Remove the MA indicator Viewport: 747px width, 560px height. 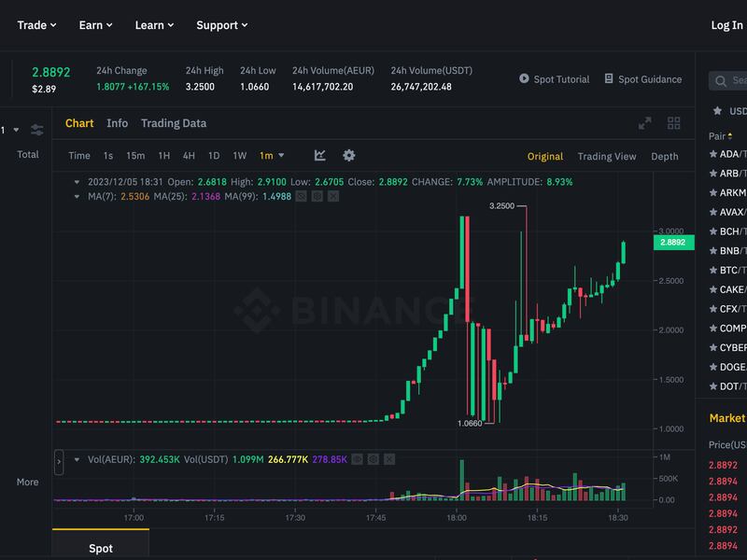click(333, 196)
